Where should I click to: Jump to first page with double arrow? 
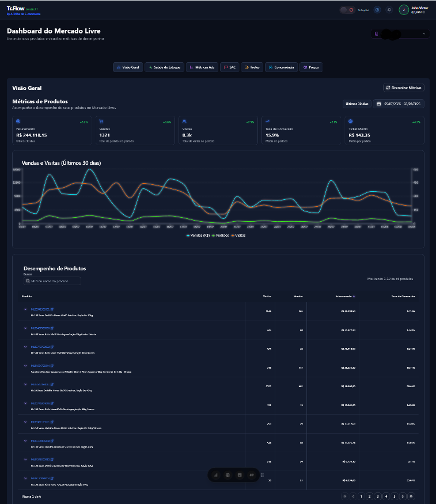[345, 497]
